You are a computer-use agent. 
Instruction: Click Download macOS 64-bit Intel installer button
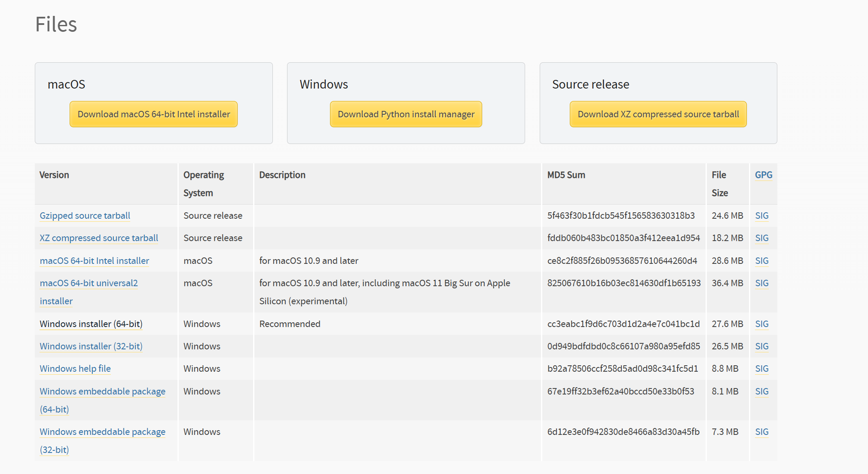153,114
